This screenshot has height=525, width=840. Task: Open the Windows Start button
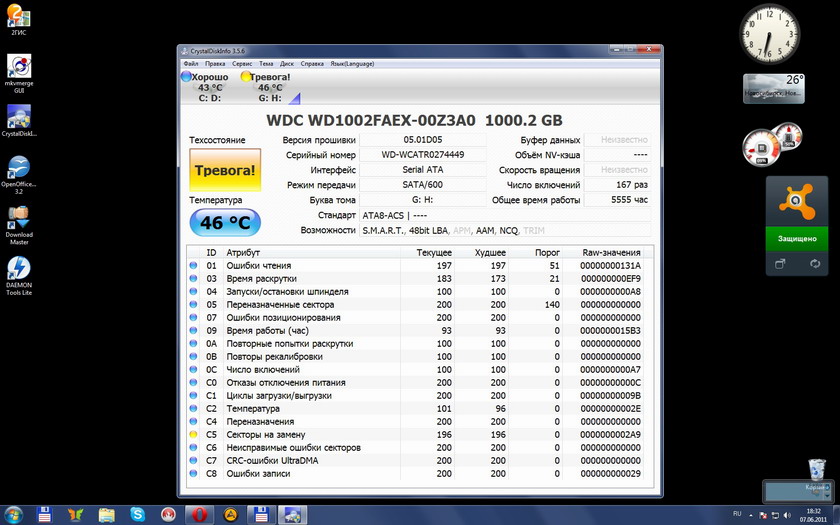13,515
